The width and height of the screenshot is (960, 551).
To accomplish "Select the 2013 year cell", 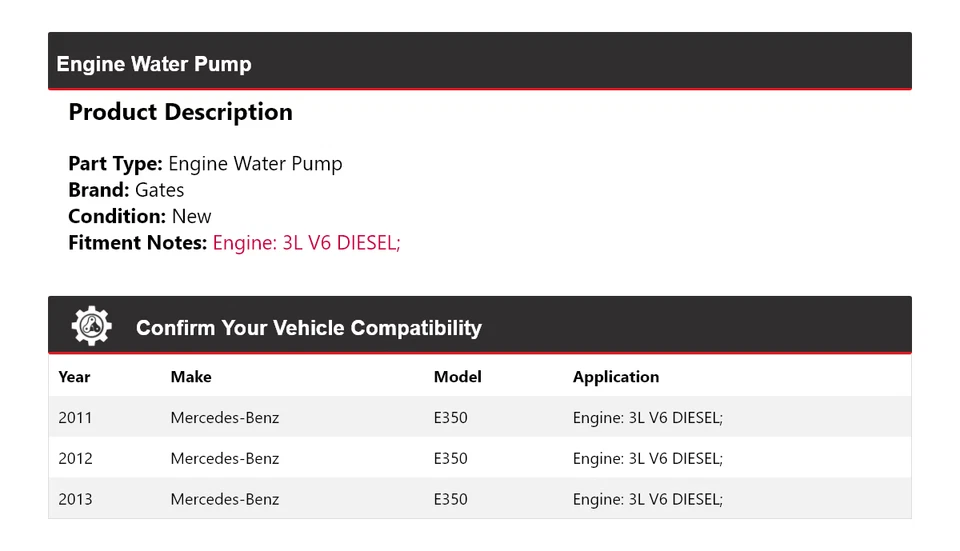I will 75,499.
